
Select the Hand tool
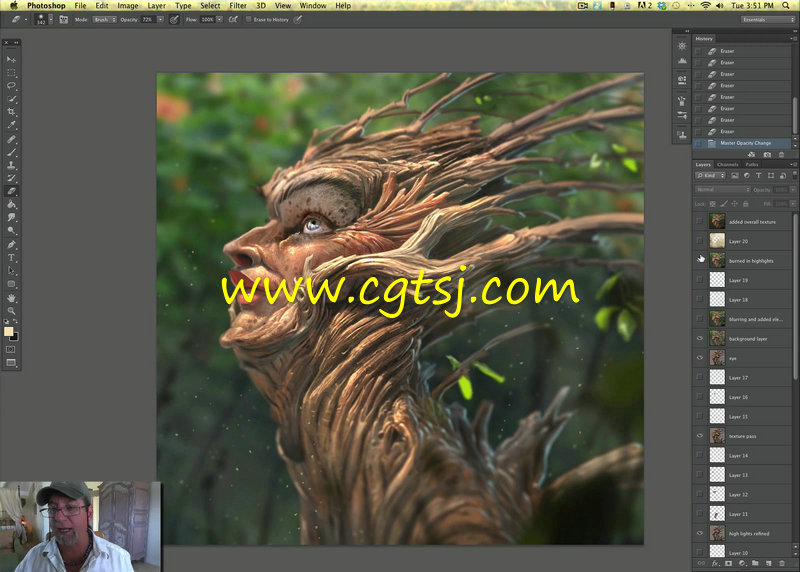tap(11, 298)
